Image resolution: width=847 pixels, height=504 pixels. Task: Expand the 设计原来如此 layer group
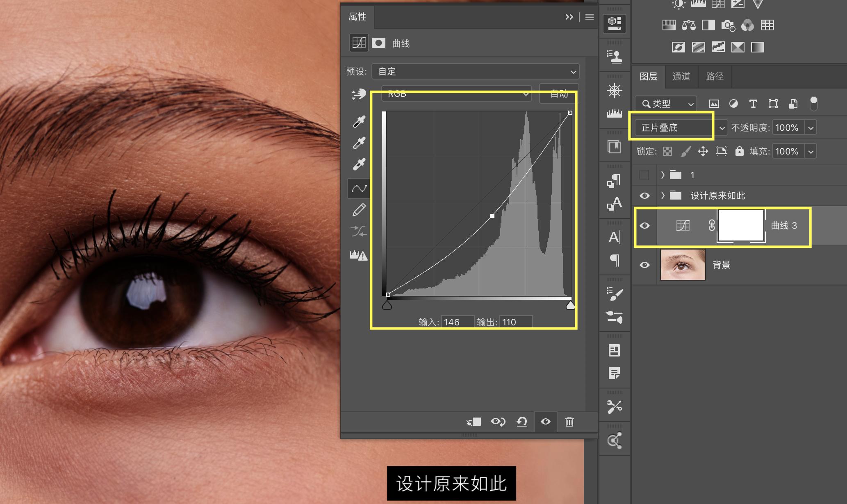pos(663,195)
